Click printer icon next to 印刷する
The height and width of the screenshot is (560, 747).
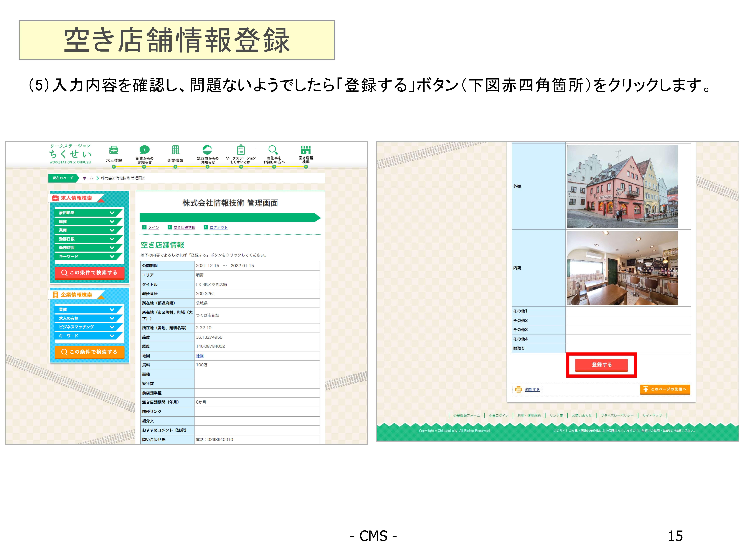tap(518, 390)
